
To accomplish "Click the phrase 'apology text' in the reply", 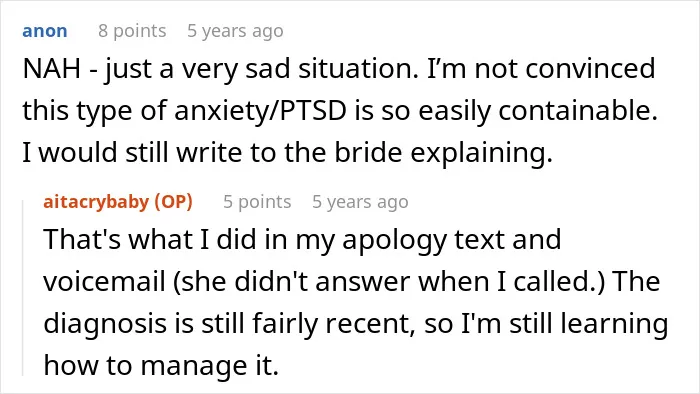I will [x=394, y=240].
